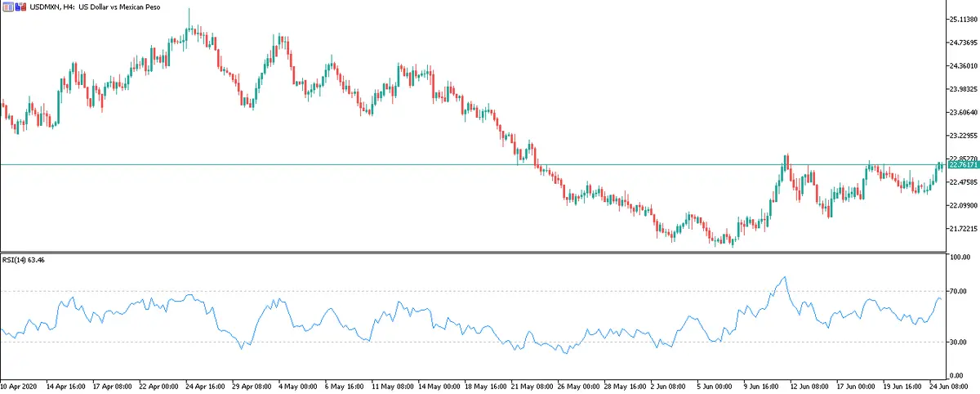Select the dashed RSI 70 level line
Viewport: 980px width, 394px height.
408,291
